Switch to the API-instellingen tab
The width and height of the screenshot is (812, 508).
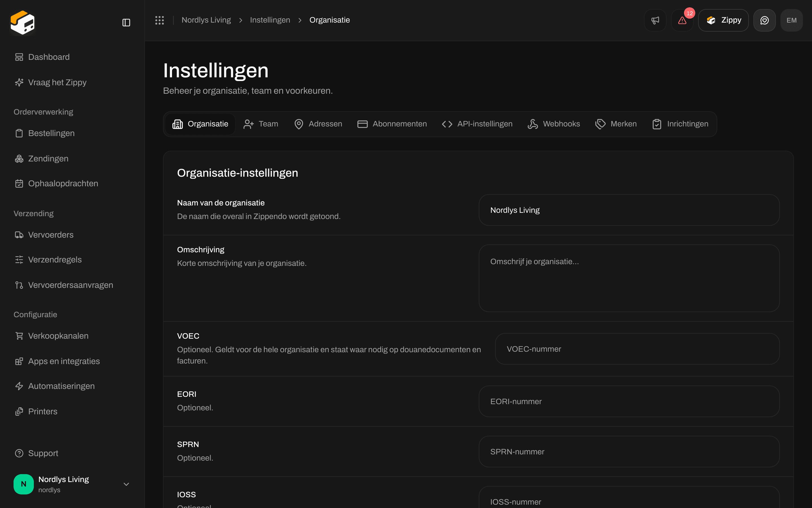pyautogui.click(x=477, y=124)
